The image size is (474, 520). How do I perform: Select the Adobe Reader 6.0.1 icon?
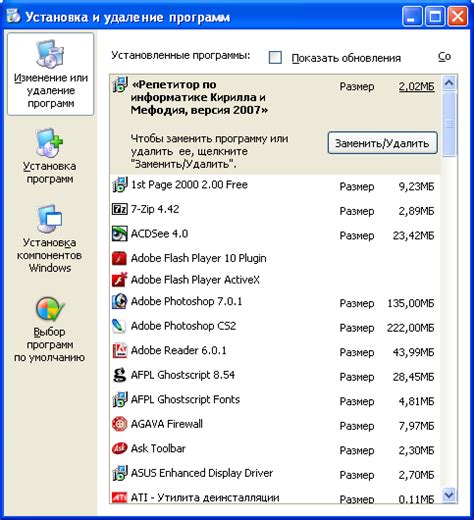tap(119, 350)
